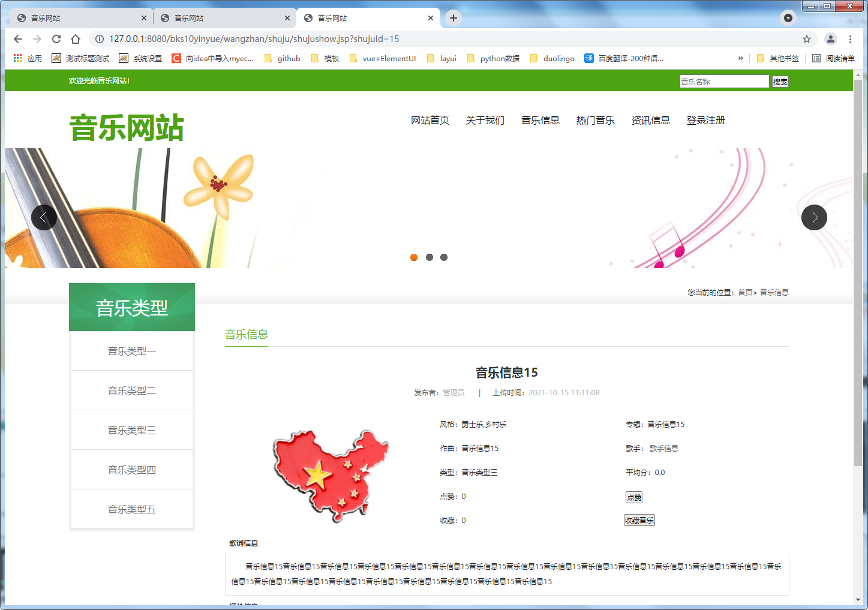Go to 网站首页 in the navigation
The width and height of the screenshot is (868, 610).
(430, 120)
